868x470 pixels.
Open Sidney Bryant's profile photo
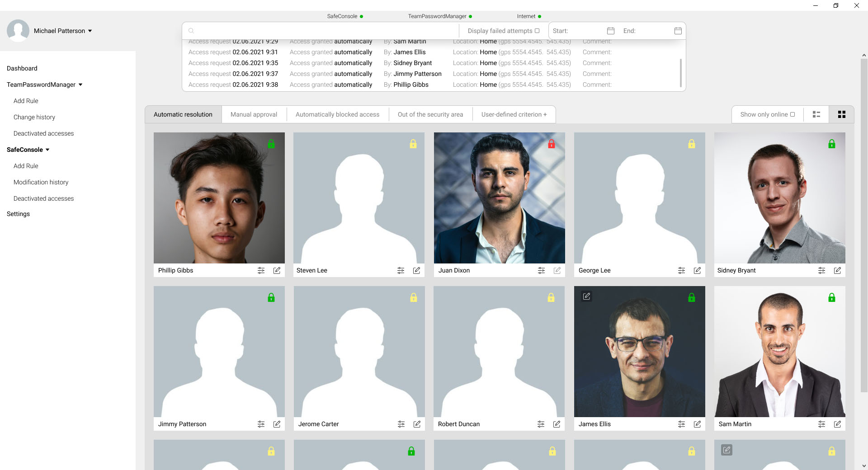point(780,198)
